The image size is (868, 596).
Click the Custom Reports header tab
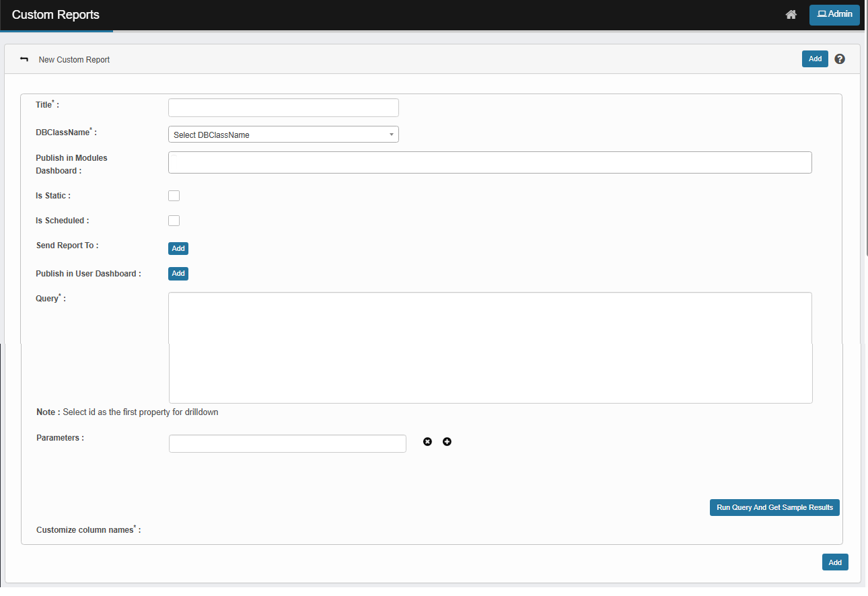click(x=56, y=15)
